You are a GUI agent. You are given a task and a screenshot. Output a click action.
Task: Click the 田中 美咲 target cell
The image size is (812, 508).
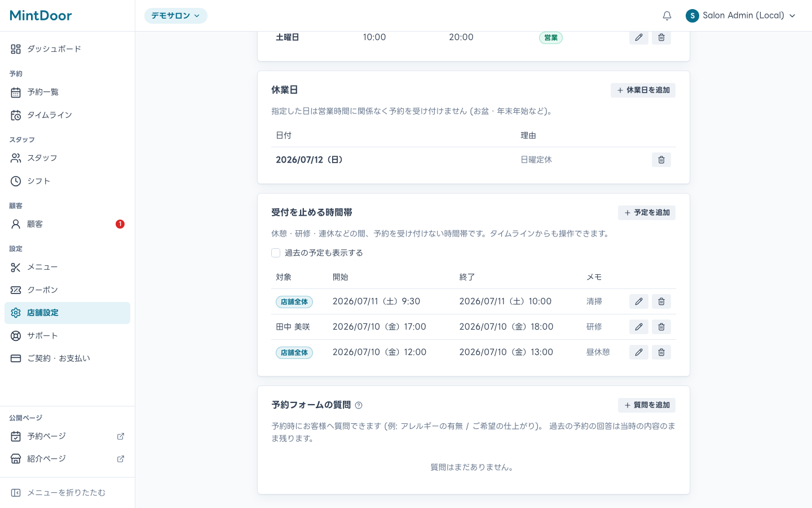coord(293,327)
